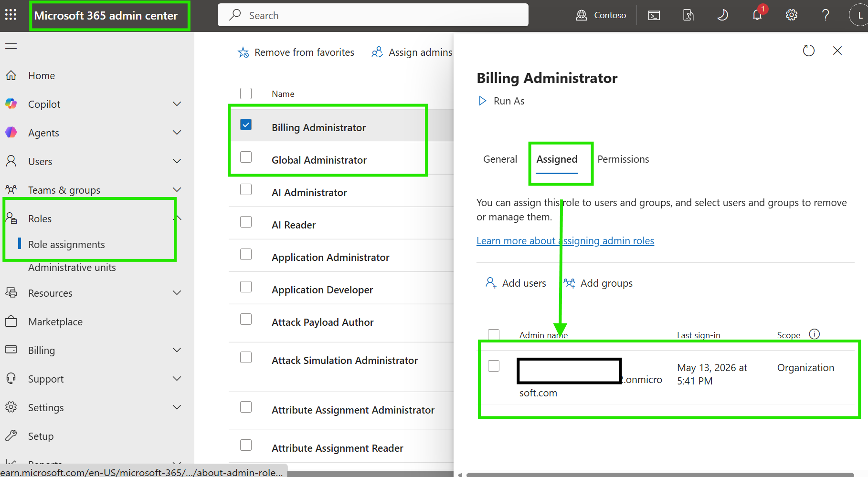868x477 pixels.
Task: Click the Home icon in sidebar
Action: point(11,75)
